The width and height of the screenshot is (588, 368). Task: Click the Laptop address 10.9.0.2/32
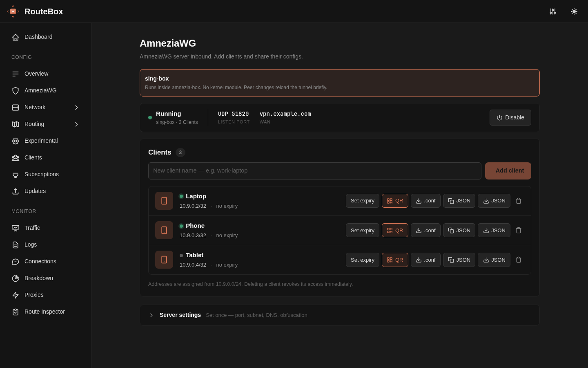193,206
